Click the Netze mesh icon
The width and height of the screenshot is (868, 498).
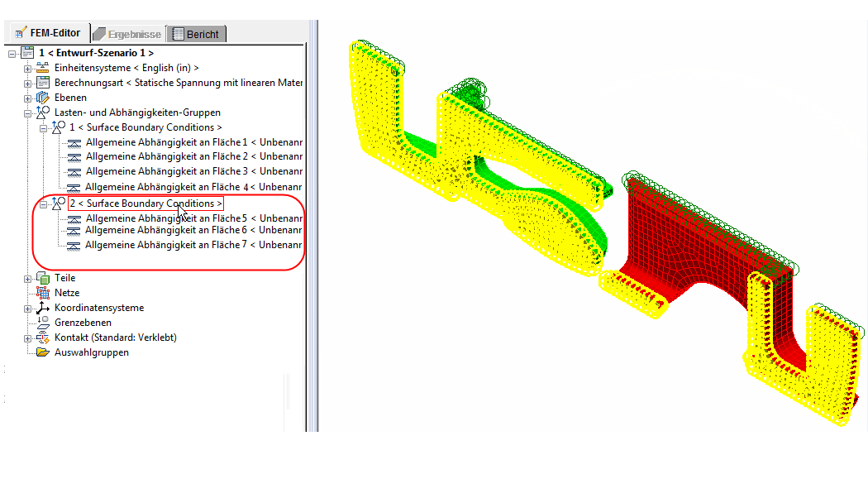pos(43,293)
